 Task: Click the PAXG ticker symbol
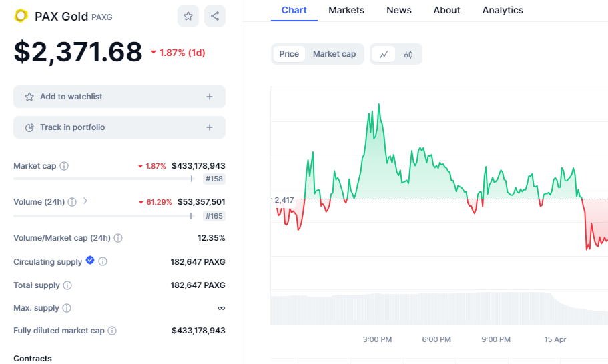pos(102,17)
